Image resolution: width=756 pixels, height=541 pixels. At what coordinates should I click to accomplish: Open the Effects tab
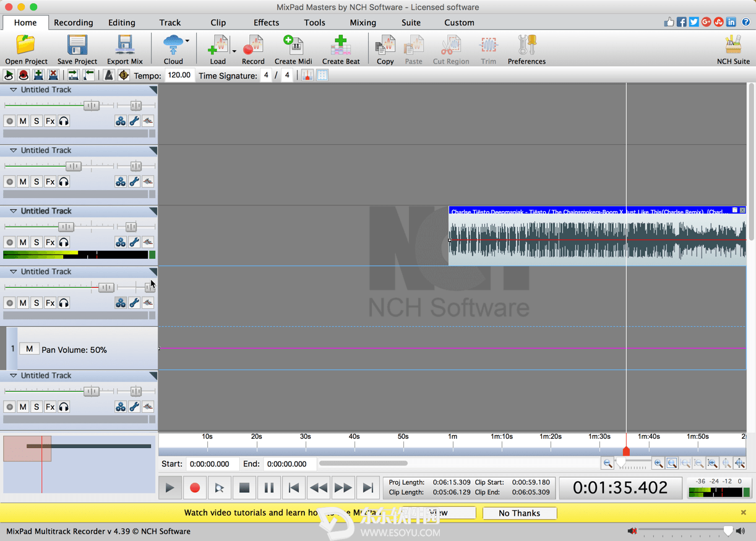point(266,22)
